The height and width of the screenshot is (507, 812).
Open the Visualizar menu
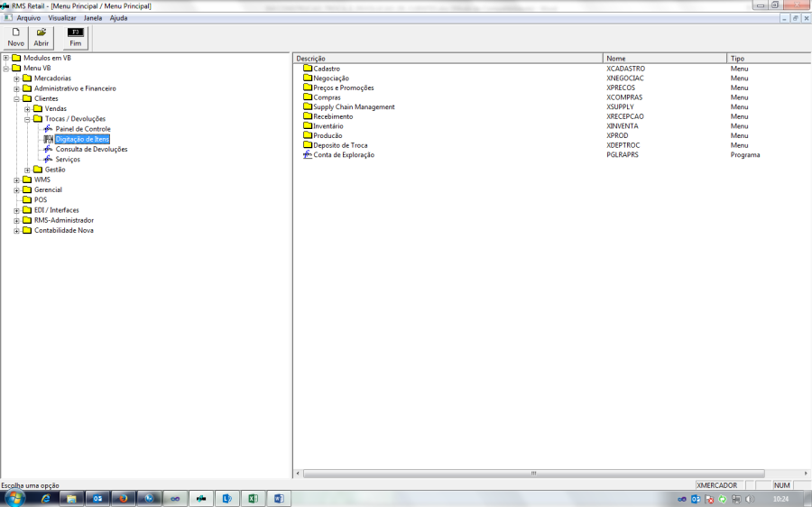click(x=62, y=18)
